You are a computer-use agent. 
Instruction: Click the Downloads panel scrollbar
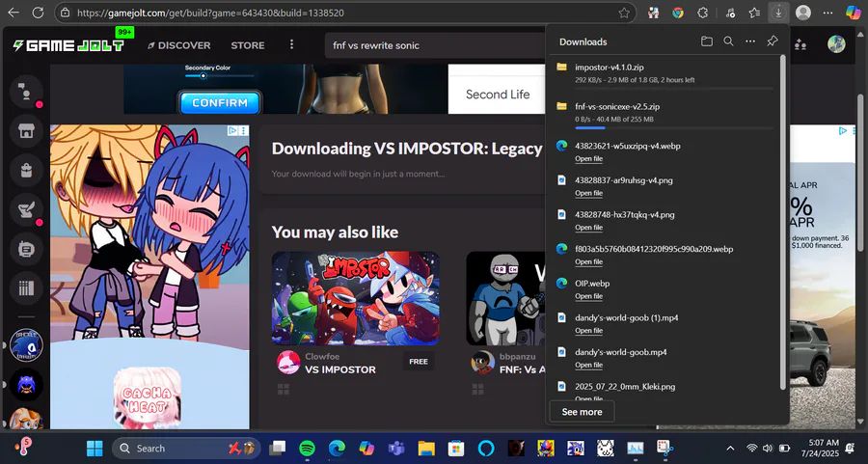pyautogui.click(x=783, y=222)
